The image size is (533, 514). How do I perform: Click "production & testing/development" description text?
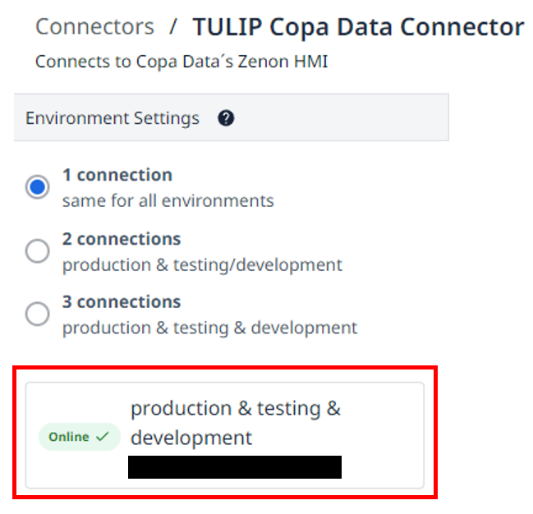pos(202,265)
